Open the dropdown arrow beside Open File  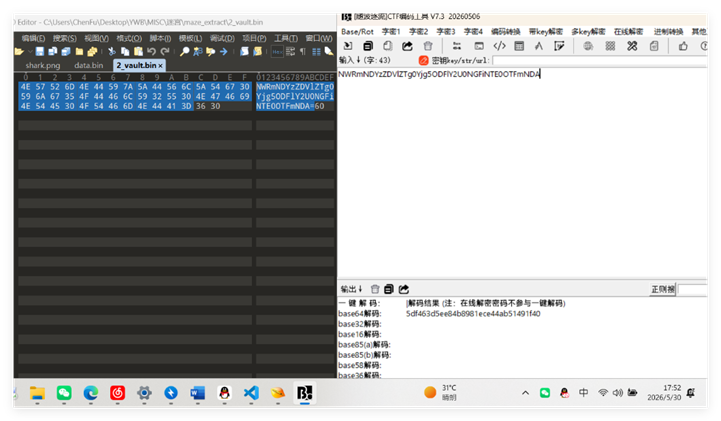(x=29, y=51)
